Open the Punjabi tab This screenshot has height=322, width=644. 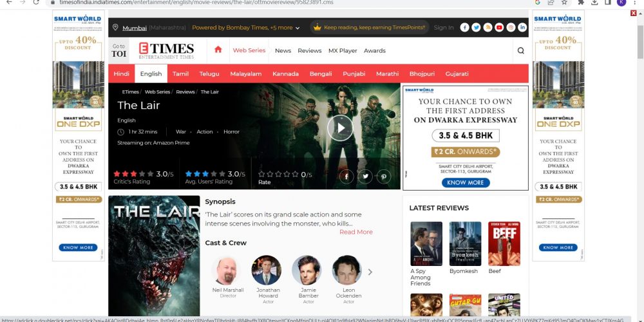pos(354,74)
